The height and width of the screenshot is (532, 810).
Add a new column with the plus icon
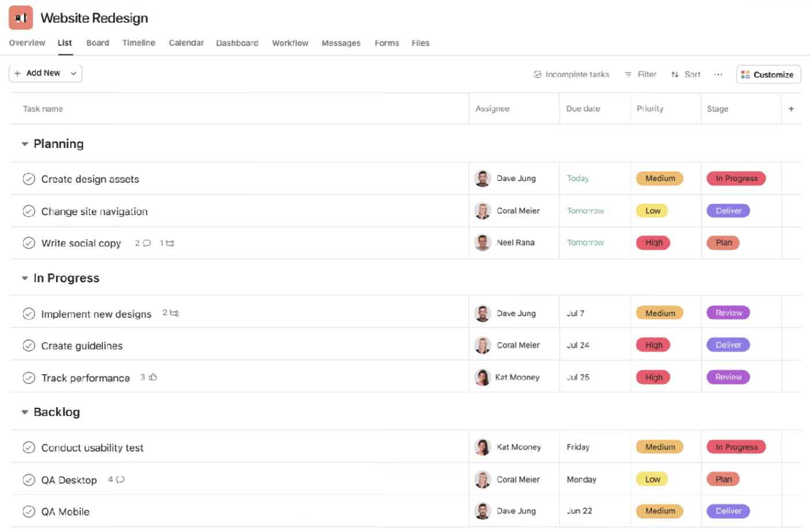click(791, 108)
